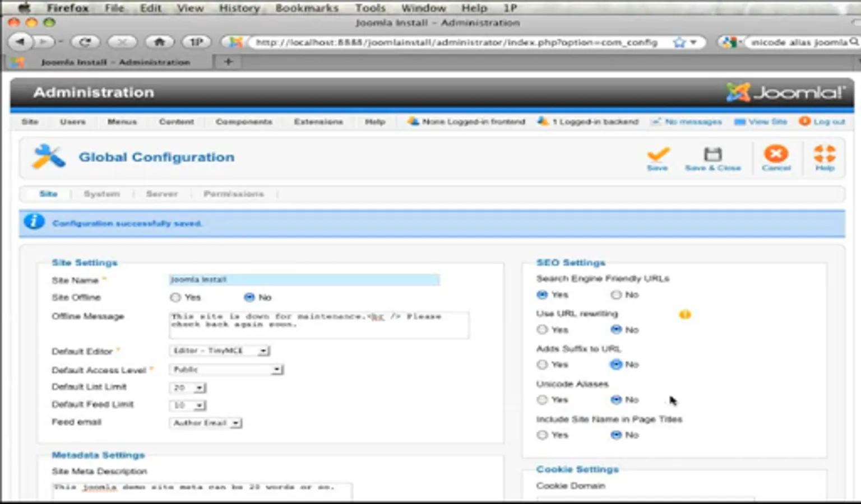Viewport: 861px width, 504px height.
Task: Click the Joomla! logo
Action: (x=786, y=92)
